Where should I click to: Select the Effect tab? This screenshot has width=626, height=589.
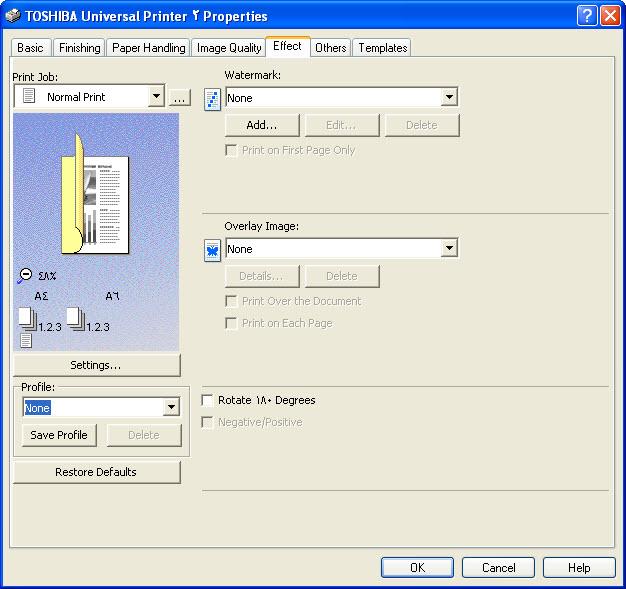pos(287,46)
